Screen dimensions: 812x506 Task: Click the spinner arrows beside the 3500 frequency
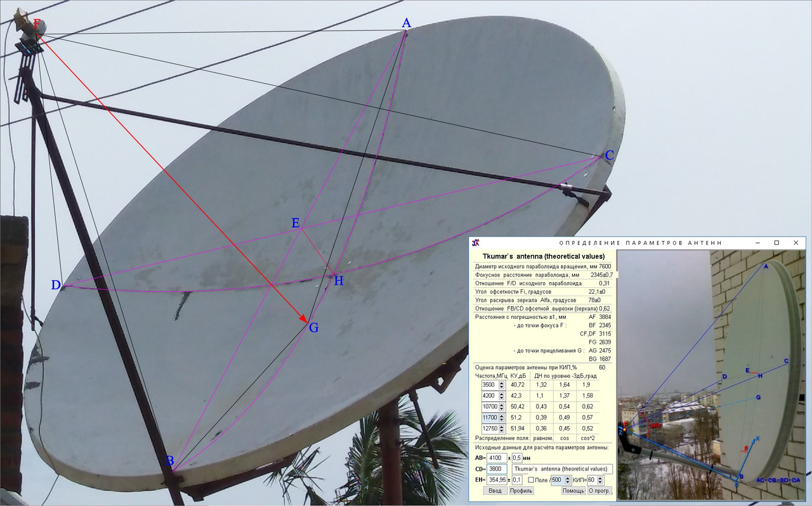(x=501, y=385)
